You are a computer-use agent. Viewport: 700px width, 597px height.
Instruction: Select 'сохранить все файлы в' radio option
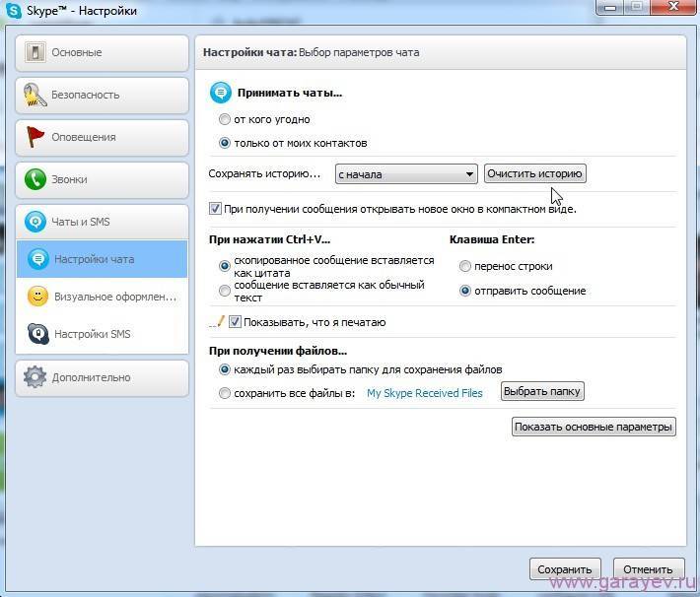(x=224, y=393)
